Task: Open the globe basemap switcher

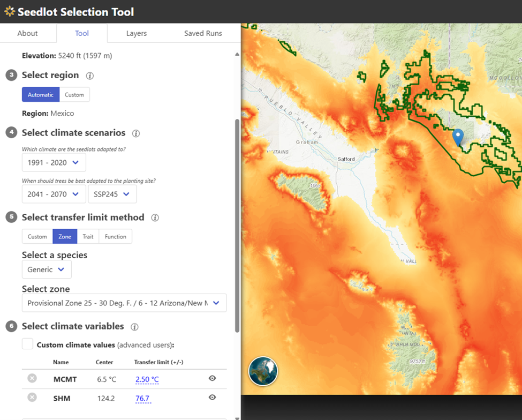Action: (263, 371)
